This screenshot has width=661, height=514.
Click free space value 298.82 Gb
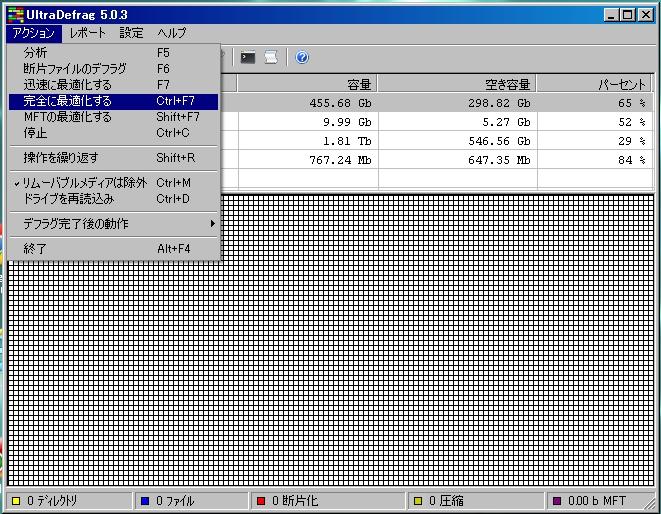click(499, 103)
